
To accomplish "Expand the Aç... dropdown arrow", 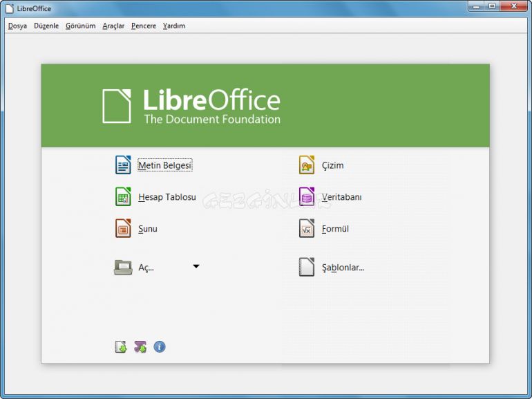I will (196, 266).
